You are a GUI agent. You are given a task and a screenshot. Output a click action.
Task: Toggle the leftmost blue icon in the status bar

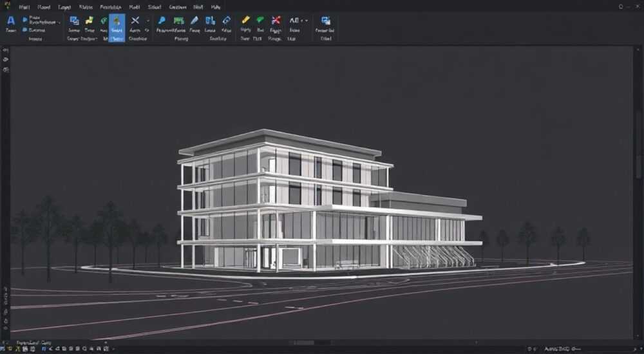click(3, 349)
